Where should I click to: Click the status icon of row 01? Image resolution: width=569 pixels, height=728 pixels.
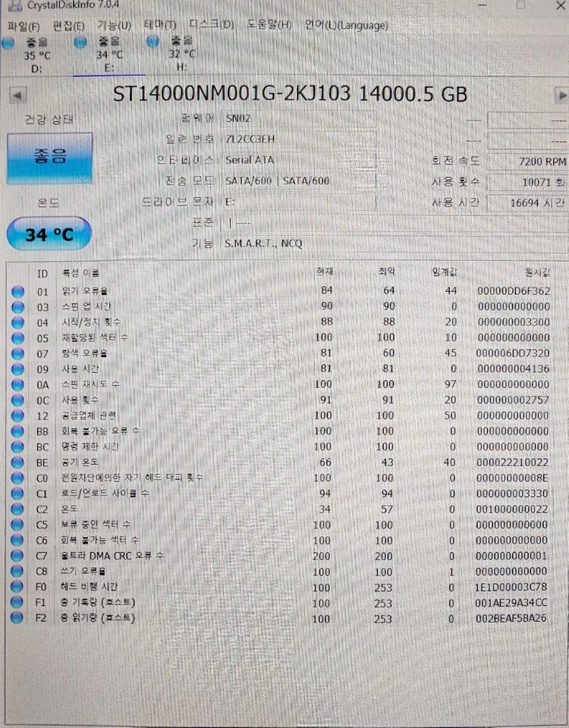(17, 291)
